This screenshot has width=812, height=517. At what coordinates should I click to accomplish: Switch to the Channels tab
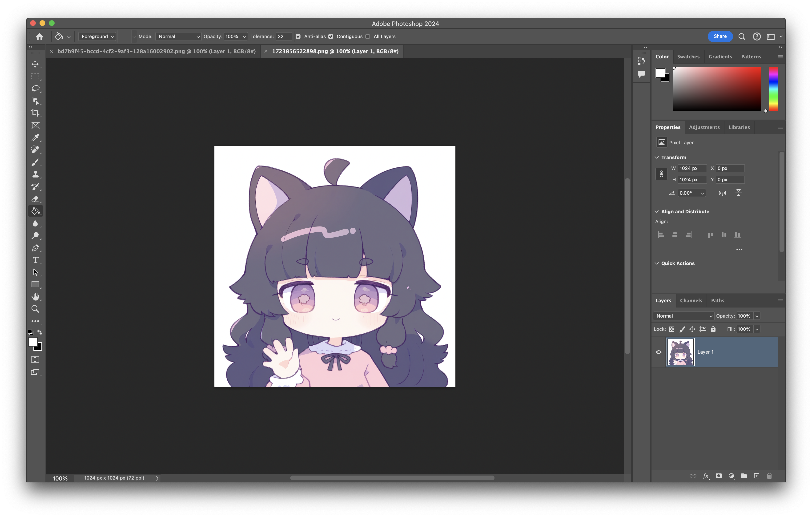[x=691, y=300]
